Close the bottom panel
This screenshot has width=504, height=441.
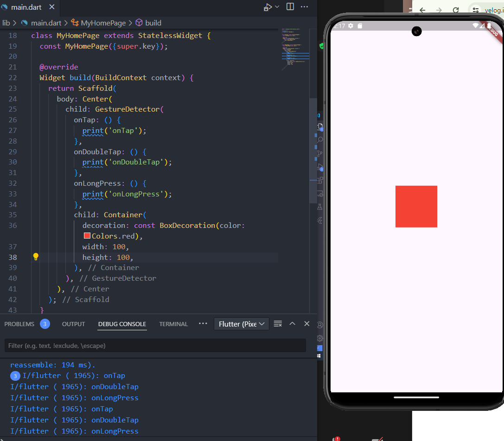click(x=306, y=323)
